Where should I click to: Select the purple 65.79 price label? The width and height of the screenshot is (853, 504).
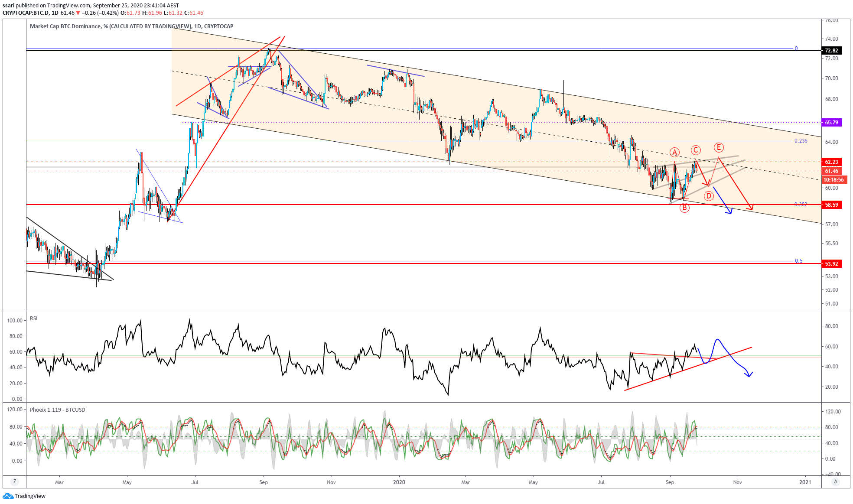[x=831, y=123]
